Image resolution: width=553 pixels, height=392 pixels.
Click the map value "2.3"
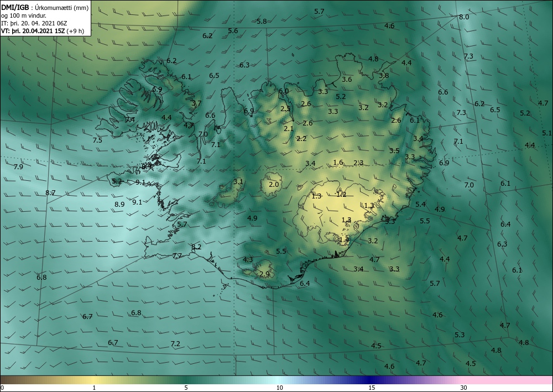point(358,163)
